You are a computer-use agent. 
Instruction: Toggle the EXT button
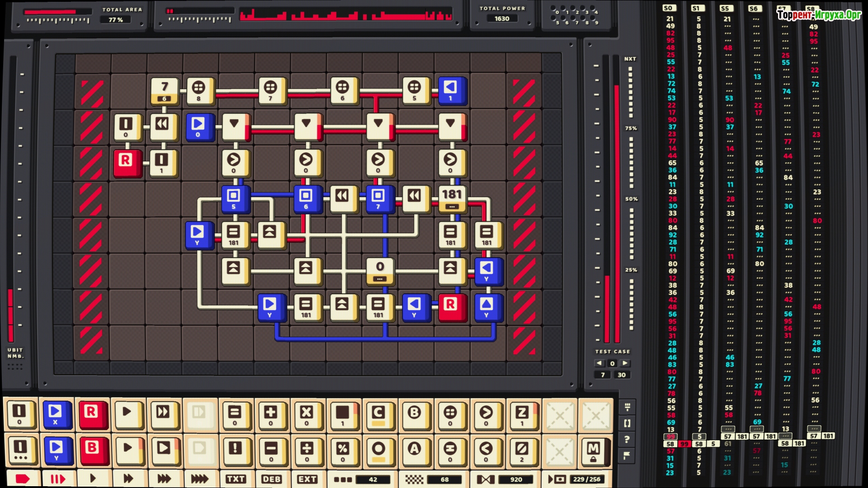pyautogui.click(x=307, y=479)
